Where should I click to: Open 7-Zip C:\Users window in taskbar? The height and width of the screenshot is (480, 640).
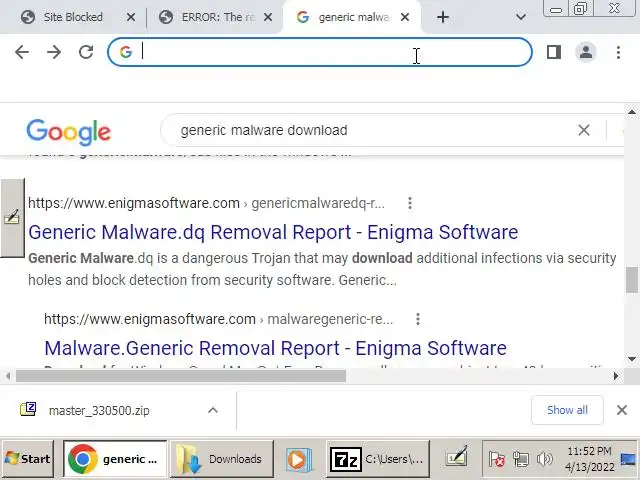pos(378,459)
